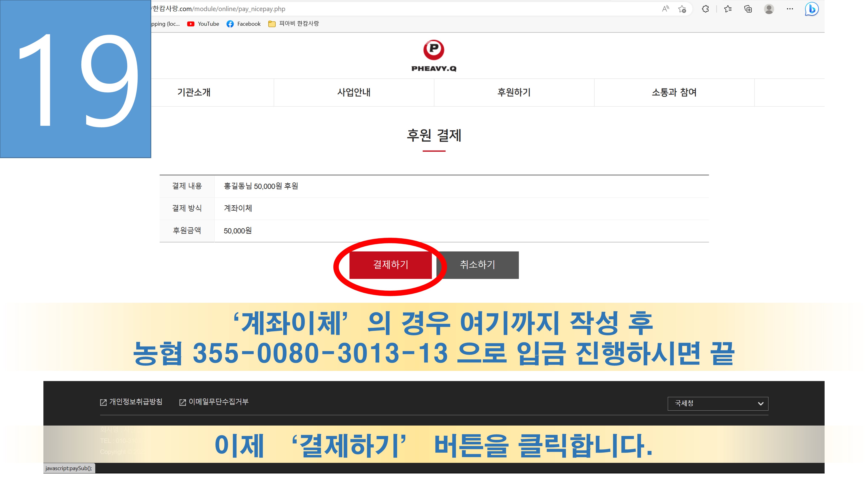Click the gray 취소하기 button
The width and height of the screenshot is (868, 488).
tap(477, 265)
